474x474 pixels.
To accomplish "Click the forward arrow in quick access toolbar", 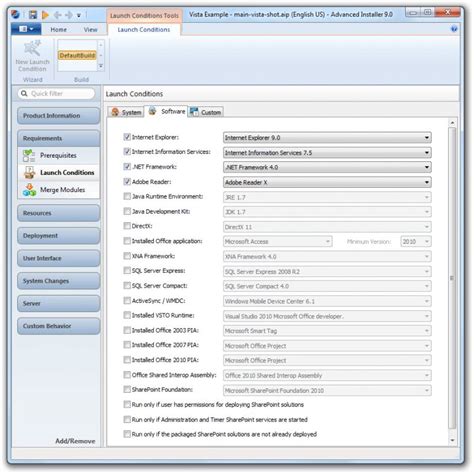I will pos(69,15).
